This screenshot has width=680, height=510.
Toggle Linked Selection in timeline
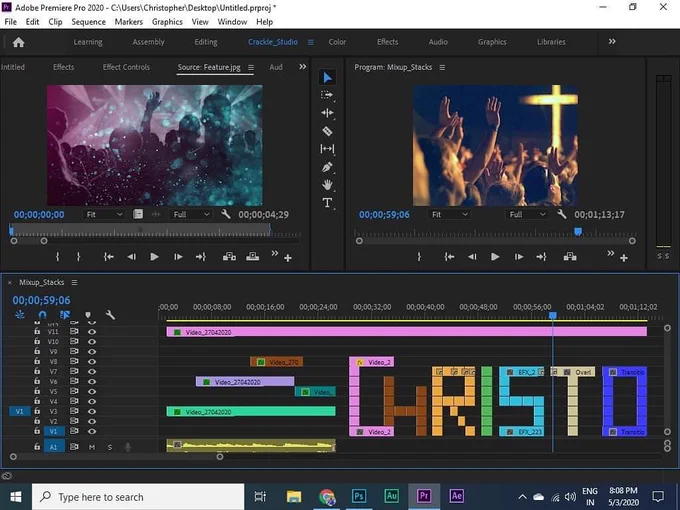point(65,315)
